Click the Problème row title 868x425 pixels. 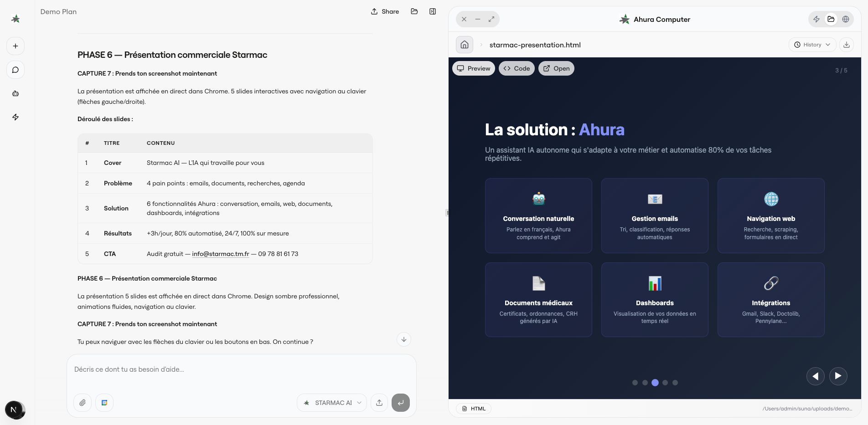coord(118,183)
